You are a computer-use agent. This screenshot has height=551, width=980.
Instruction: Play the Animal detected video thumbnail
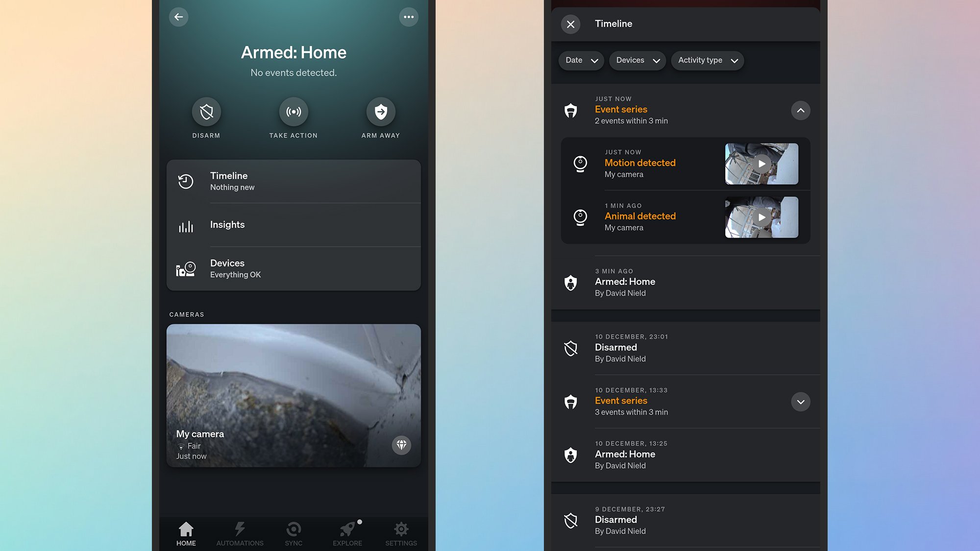pyautogui.click(x=761, y=217)
